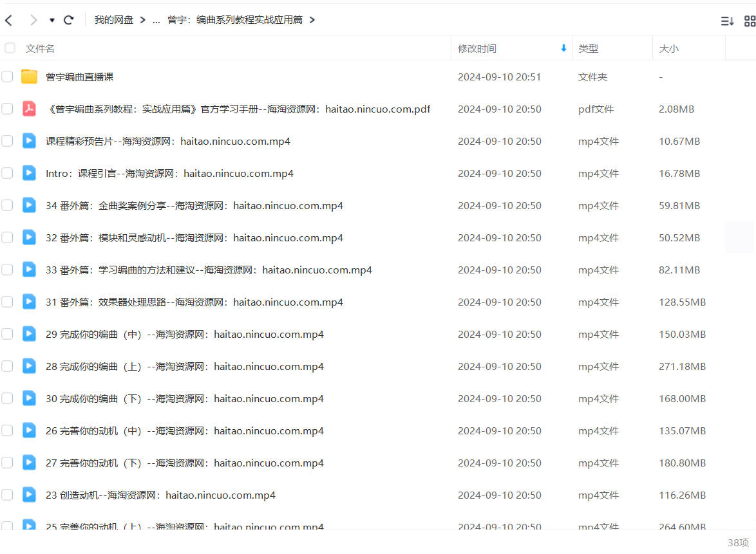Open navigation history dropdown arrow
This screenshot has width=756, height=554.
point(52,20)
